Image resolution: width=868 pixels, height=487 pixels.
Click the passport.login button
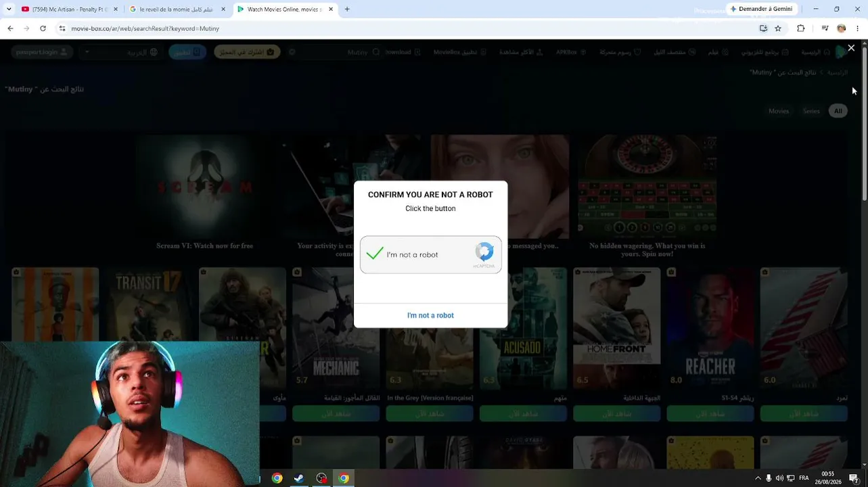tap(41, 52)
